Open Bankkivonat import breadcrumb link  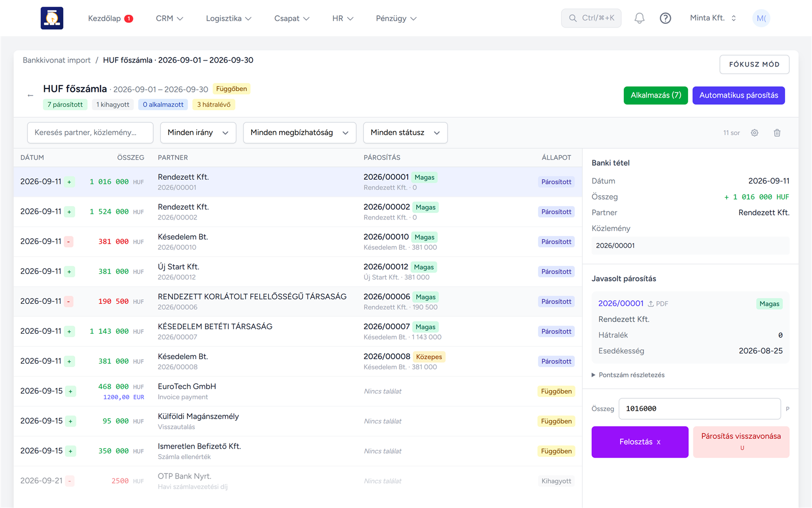[56, 60]
